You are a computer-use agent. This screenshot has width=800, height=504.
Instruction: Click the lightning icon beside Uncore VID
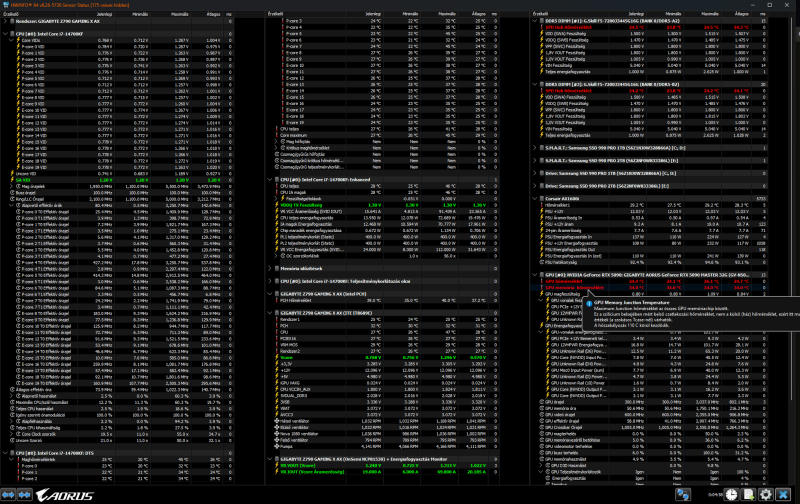click(x=12, y=173)
